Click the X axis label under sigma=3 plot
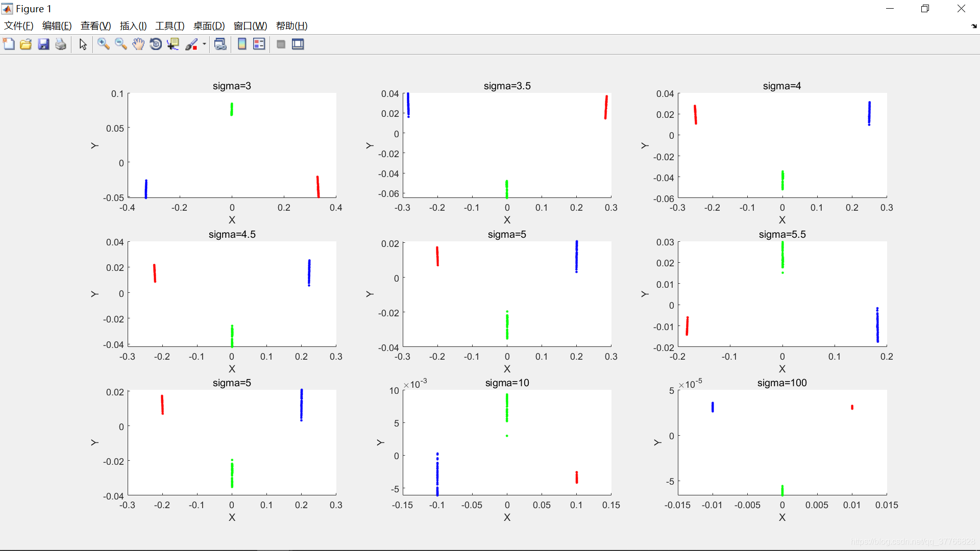 [232, 220]
